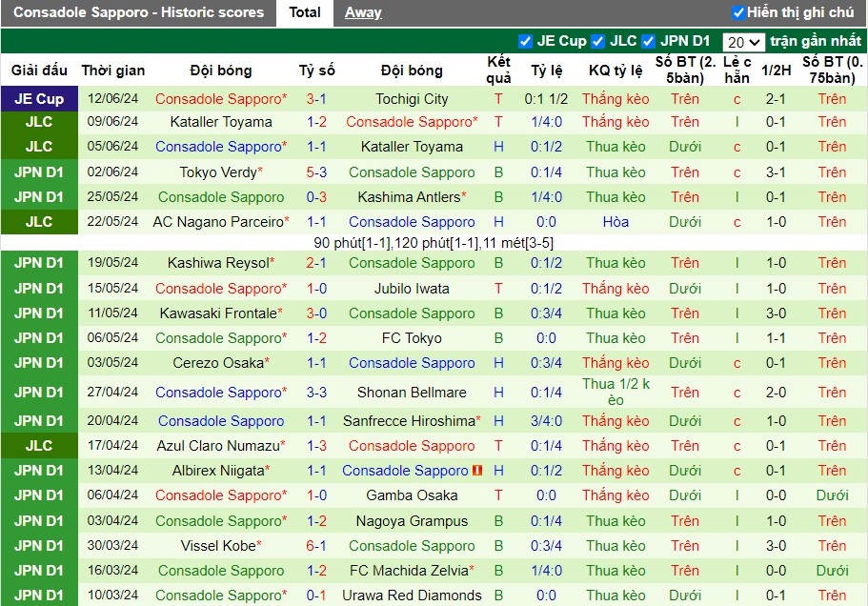868x606 pixels.
Task: Select the 10/03/24 date cell
Action: click(113, 595)
